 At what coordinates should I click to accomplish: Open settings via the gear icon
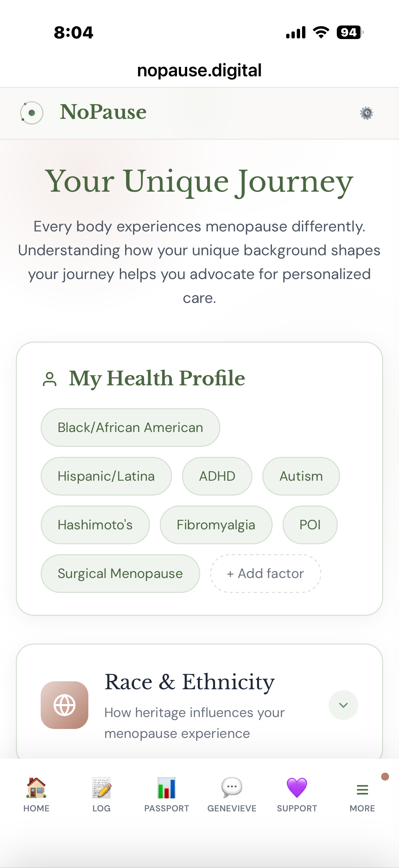(366, 113)
